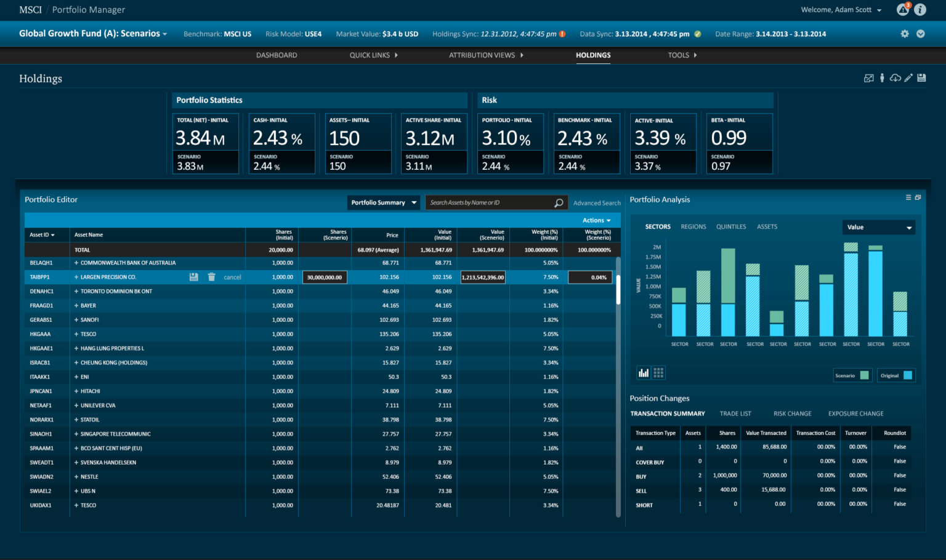Switch chart to grid view icon
Screen dimensions: 946x560
[658, 373]
